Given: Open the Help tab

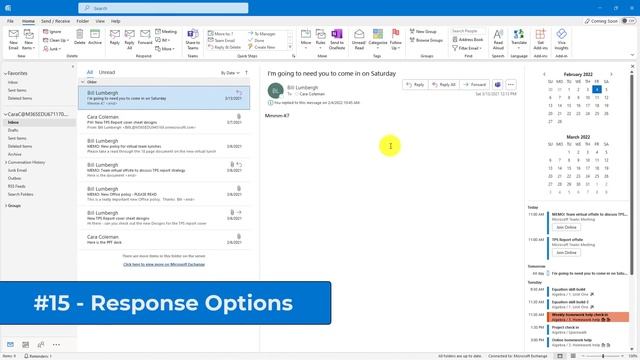Looking at the screenshot, I should (116, 21).
